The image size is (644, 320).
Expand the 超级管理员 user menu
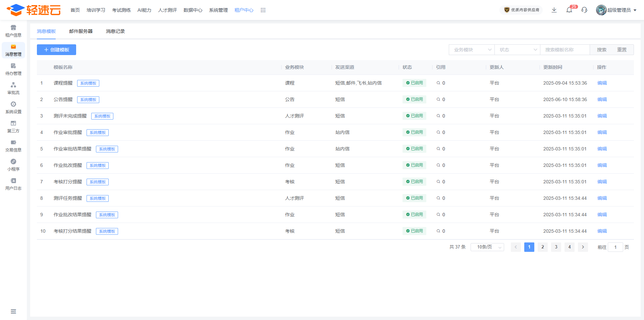click(x=616, y=10)
